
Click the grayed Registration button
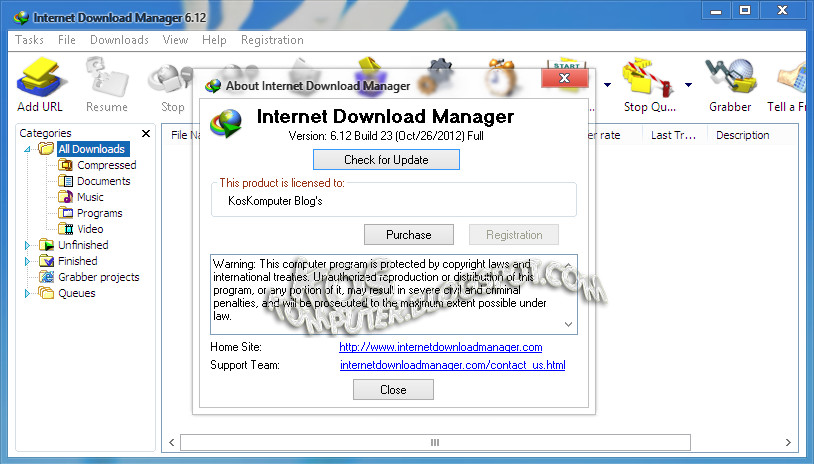click(514, 235)
